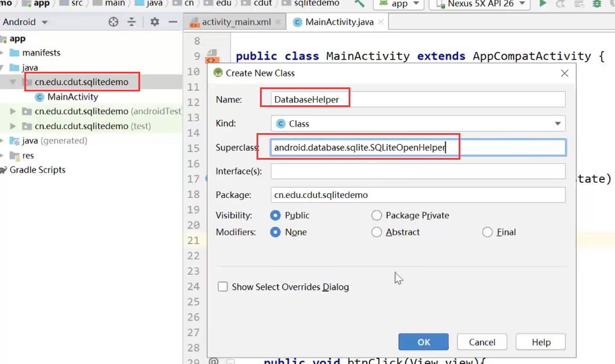
Task: Expand the res folder arrow
Action: [x=2, y=156]
